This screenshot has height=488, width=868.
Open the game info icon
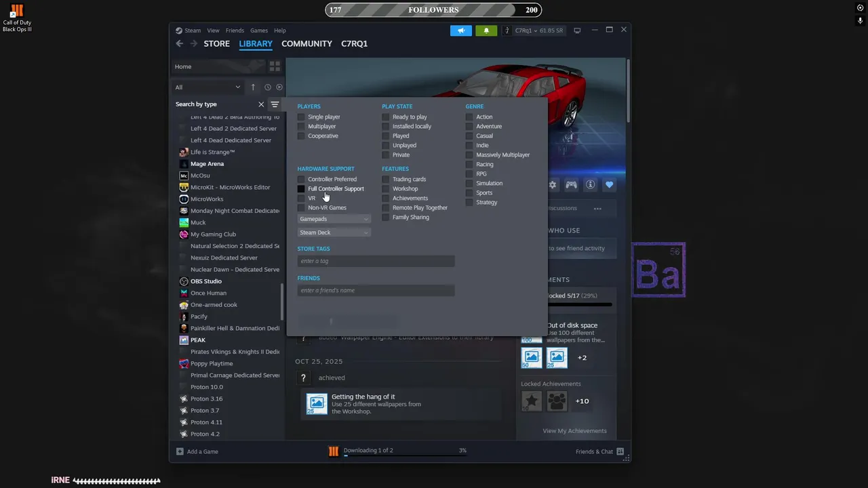coord(591,184)
